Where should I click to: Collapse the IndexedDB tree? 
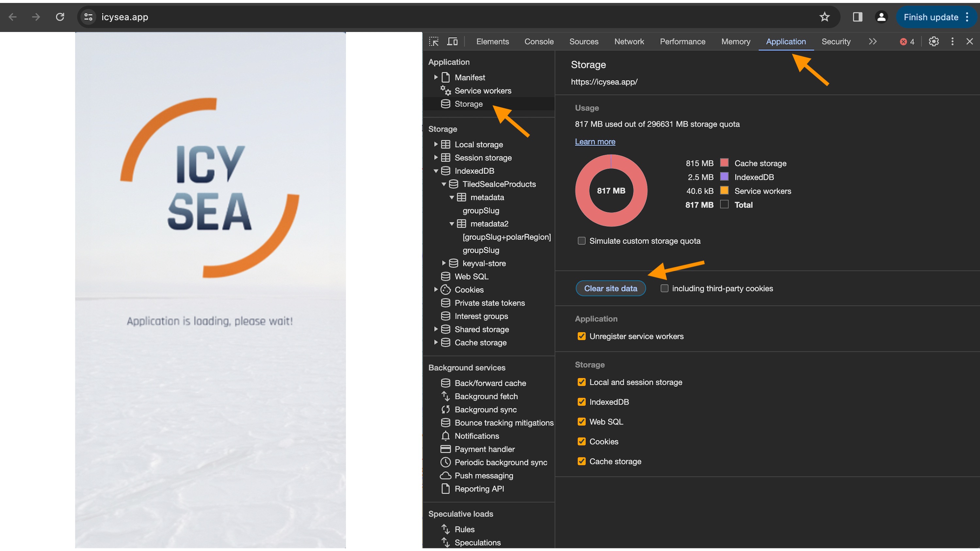tap(436, 171)
